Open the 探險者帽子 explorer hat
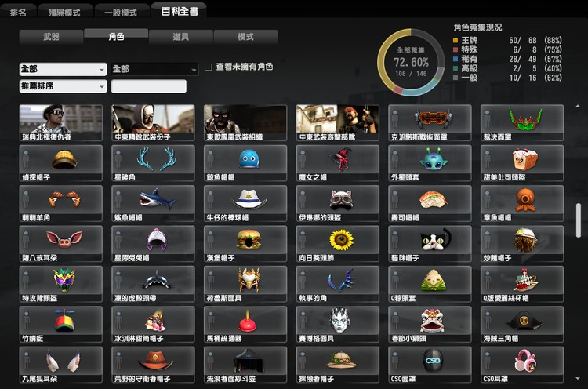The image size is (588, 389). coord(337,365)
